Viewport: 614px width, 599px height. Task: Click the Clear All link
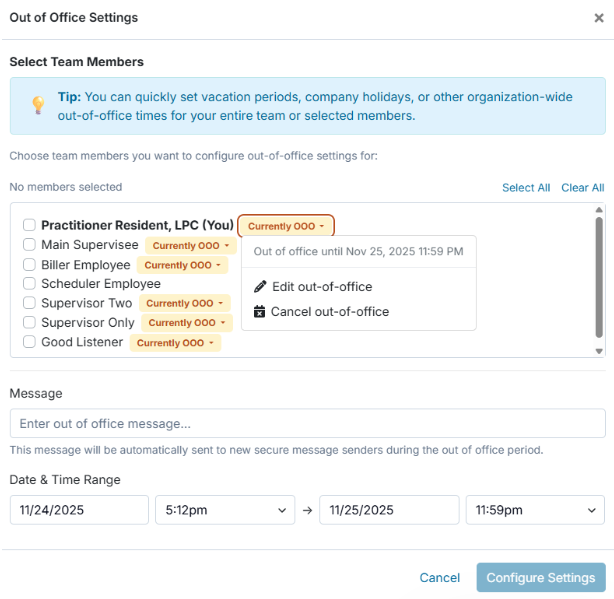coord(582,188)
